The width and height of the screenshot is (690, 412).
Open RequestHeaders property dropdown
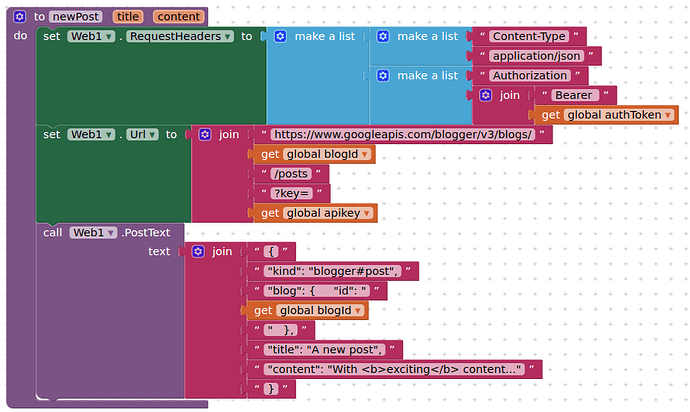[180, 36]
